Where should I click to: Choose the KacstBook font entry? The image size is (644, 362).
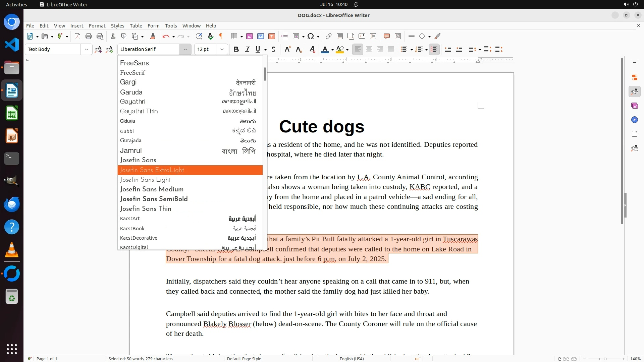pos(132,229)
